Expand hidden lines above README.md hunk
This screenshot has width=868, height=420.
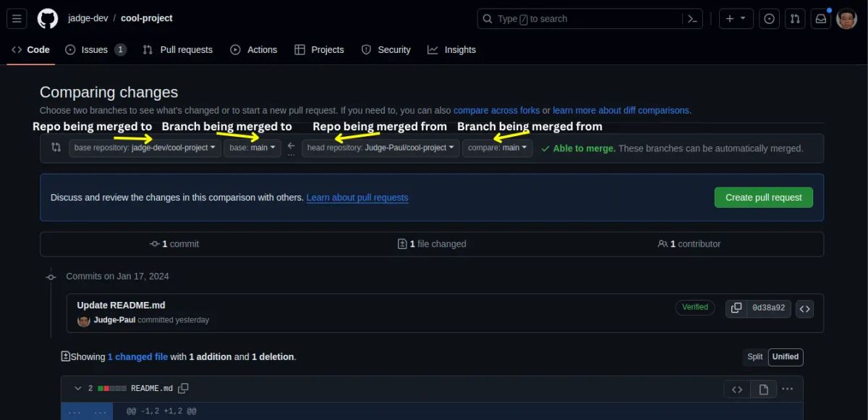click(87, 411)
